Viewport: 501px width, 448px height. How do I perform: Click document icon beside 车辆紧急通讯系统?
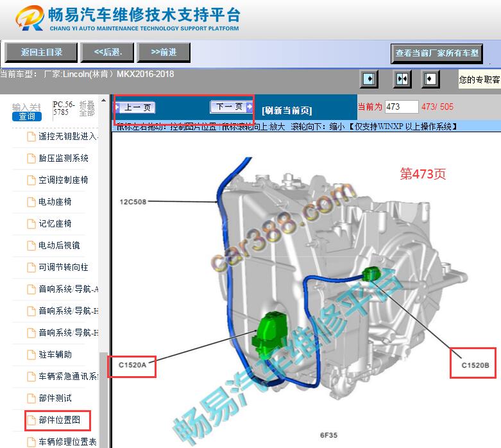click(x=31, y=376)
